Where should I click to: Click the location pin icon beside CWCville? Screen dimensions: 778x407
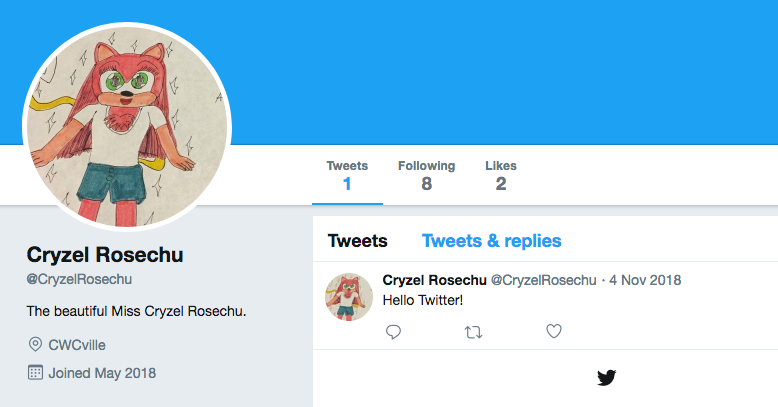(x=35, y=344)
